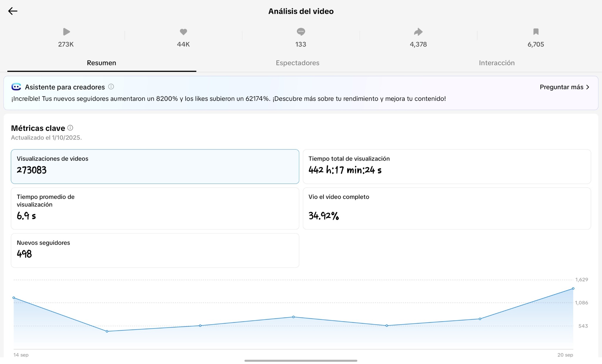
Task: Switch to the Interacción tab
Action: pyautogui.click(x=496, y=63)
